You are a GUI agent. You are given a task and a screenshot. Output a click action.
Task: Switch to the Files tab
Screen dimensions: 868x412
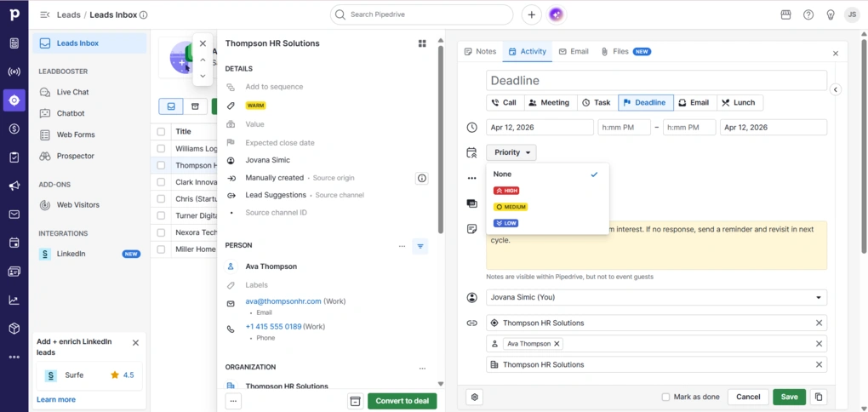pos(626,51)
